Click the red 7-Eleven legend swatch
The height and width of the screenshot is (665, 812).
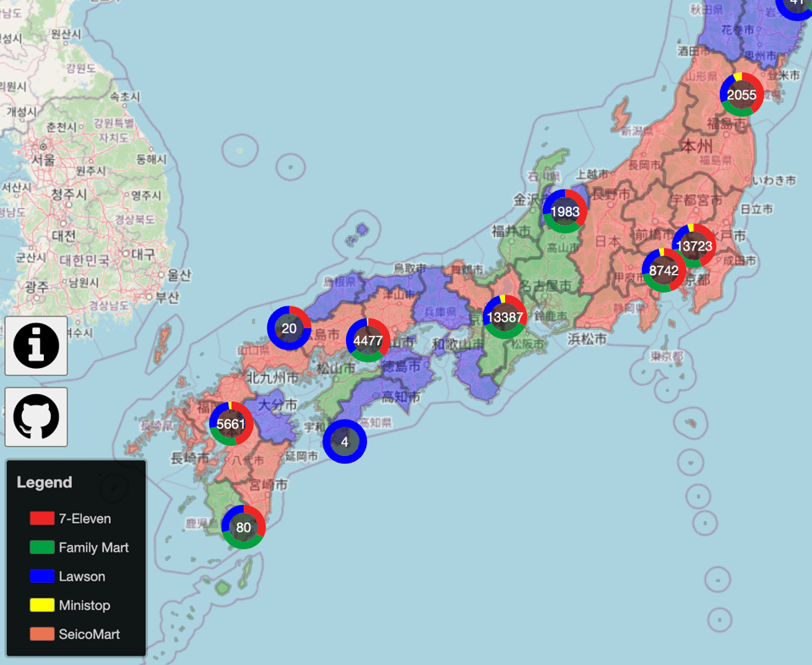pyautogui.click(x=42, y=519)
